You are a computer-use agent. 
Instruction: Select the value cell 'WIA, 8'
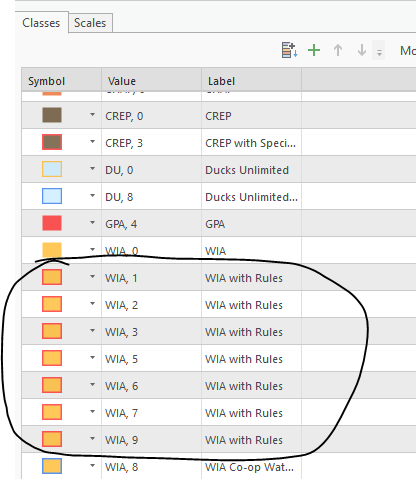tap(151, 466)
